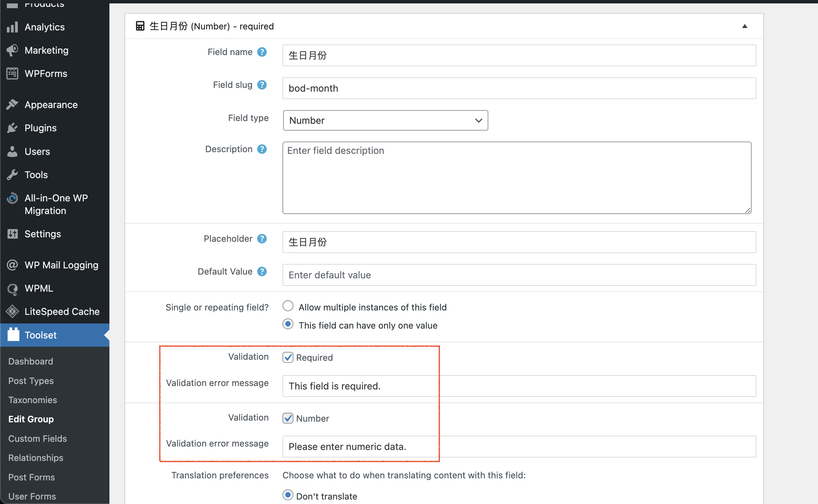Open the Custom Fields submenu link

pos(38,439)
